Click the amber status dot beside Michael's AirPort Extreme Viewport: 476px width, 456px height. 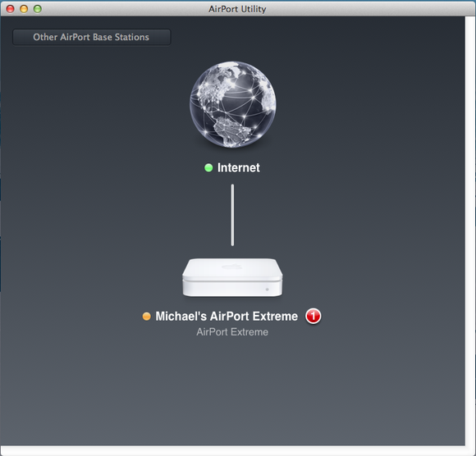click(x=147, y=317)
